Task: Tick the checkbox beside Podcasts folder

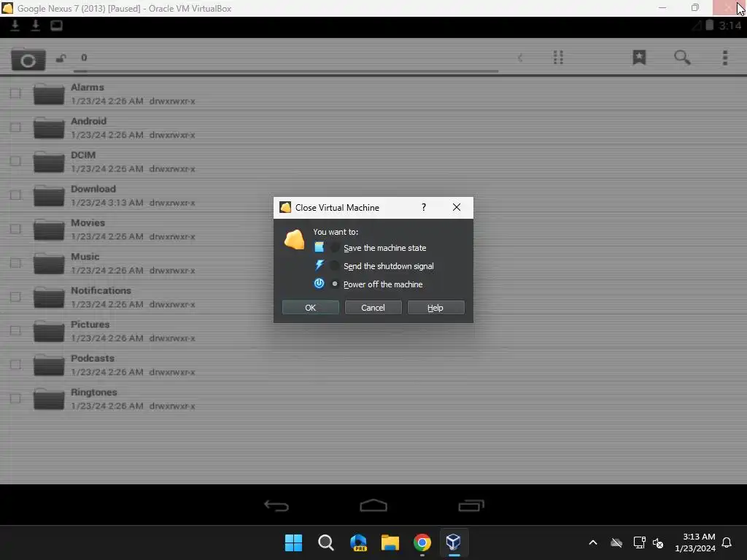Action: point(15,365)
